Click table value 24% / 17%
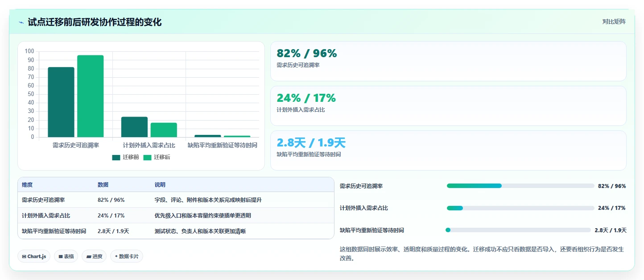 pyautogui.click(x=111, y=216)
